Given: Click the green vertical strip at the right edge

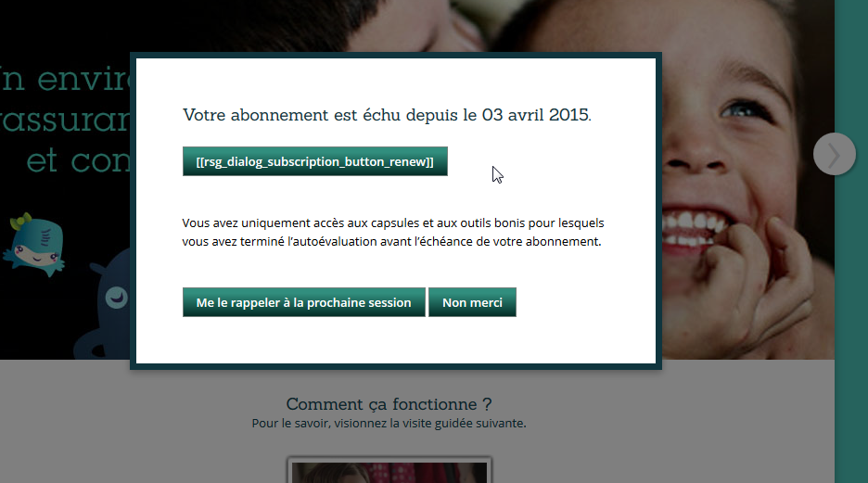Looking at the screenshot, I should (x=850, y=278).
